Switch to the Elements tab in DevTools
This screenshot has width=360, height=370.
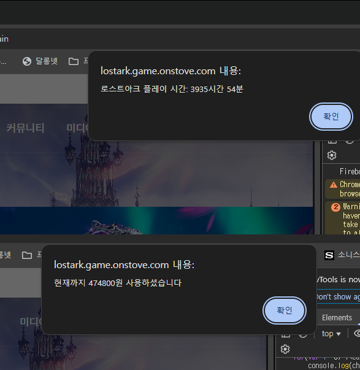[337, 318]
